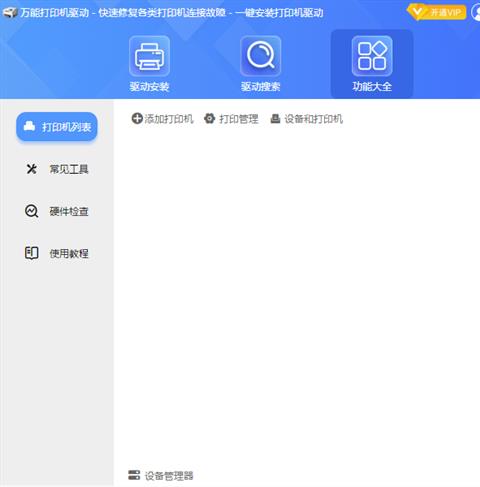Image resolution: width=480 pixels, height=487 pixels.
Task: Click the app logo in title bar
Action: [x=10, y=13]
